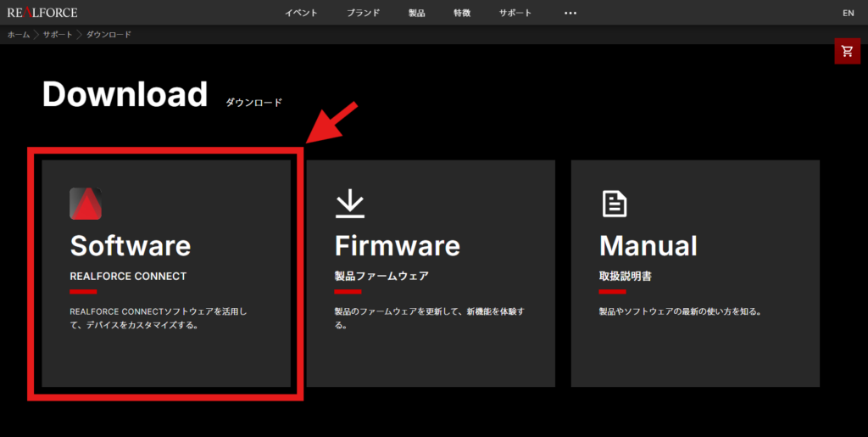868x437 pixels.
Task: Open the shopping cart icon
Action: pos(847,51)
